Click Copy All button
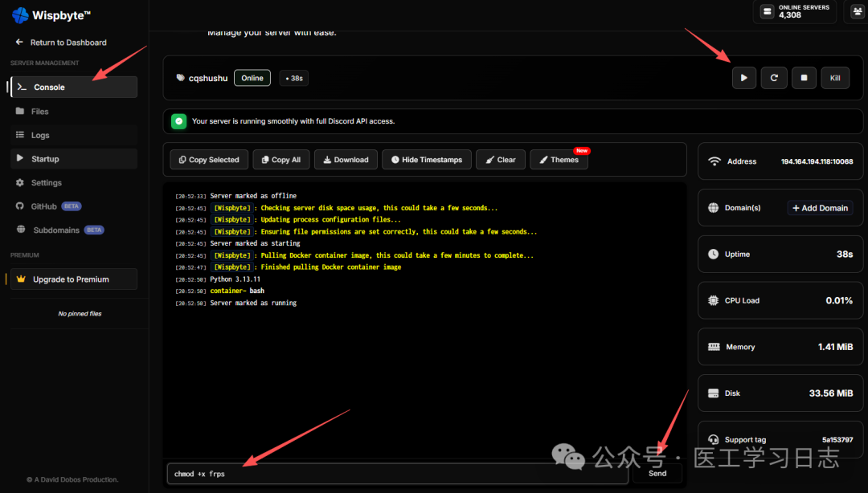Viewport: 868px width, 493px height. pyautogui.click(x=281, y=160)
